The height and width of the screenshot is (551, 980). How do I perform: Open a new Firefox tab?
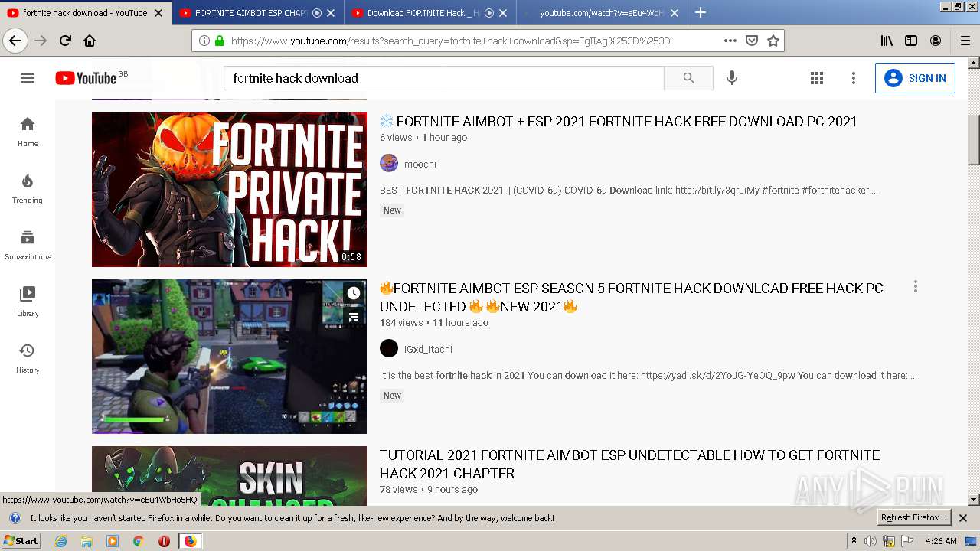pos(700,12)
